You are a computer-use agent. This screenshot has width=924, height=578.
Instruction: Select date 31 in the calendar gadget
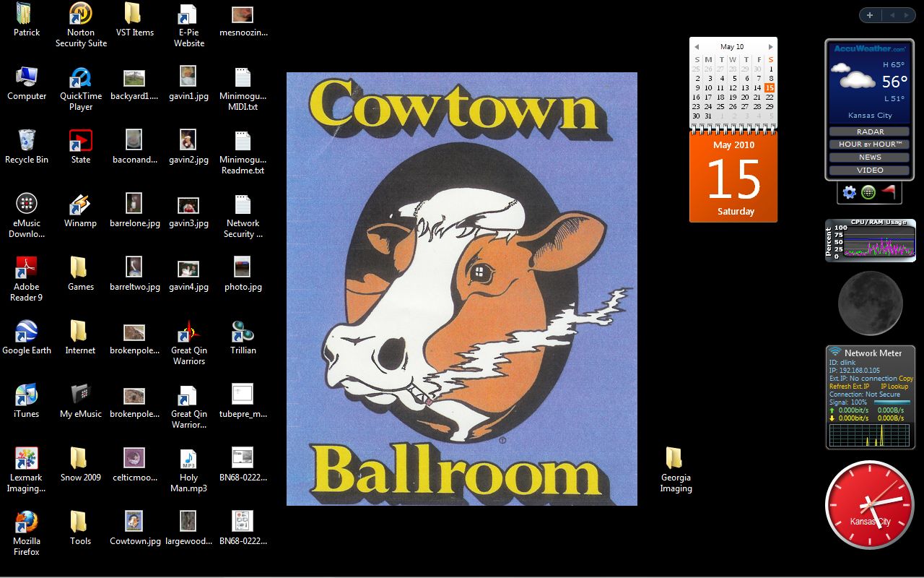tap(708, 116)
